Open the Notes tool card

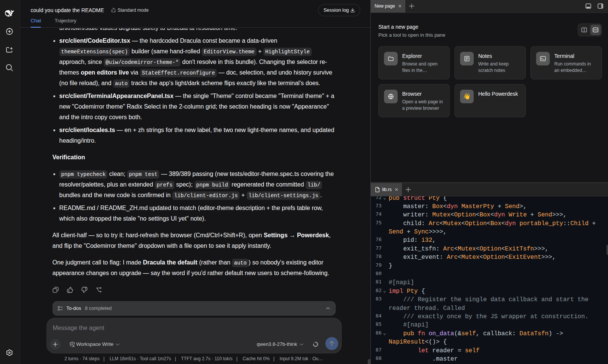[490, 63]
